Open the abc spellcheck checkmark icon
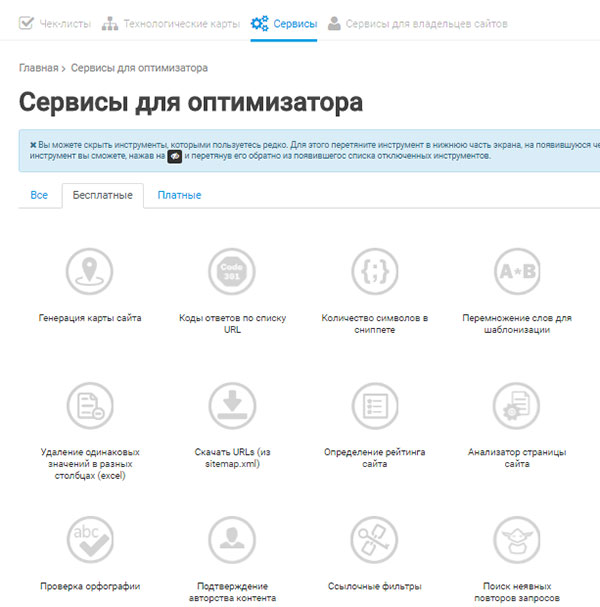 (x=90, y=540)
